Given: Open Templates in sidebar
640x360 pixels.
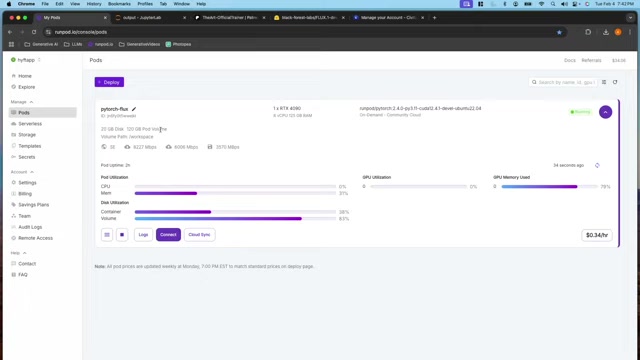Looking at the screenshot, I should [x=29, y=146].
